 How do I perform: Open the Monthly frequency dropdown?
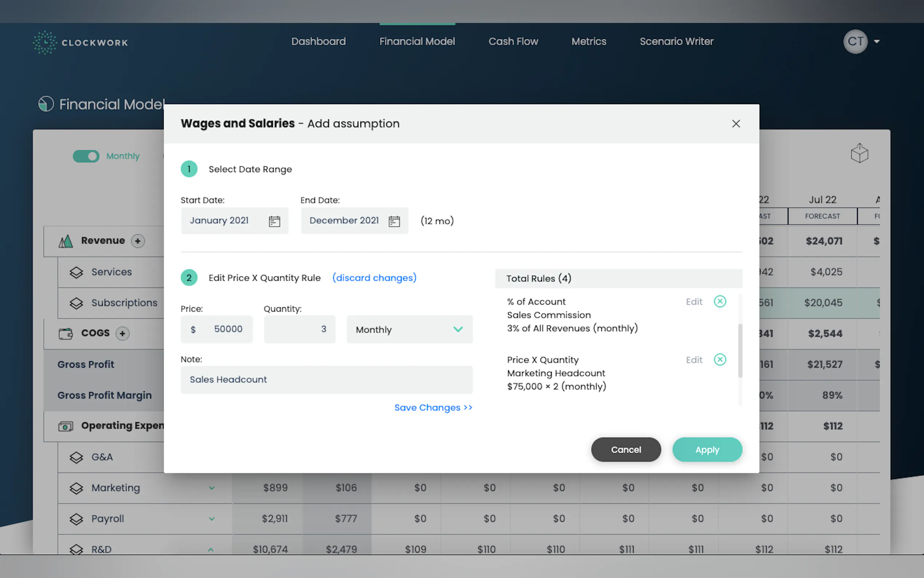(x=410, y=329)
